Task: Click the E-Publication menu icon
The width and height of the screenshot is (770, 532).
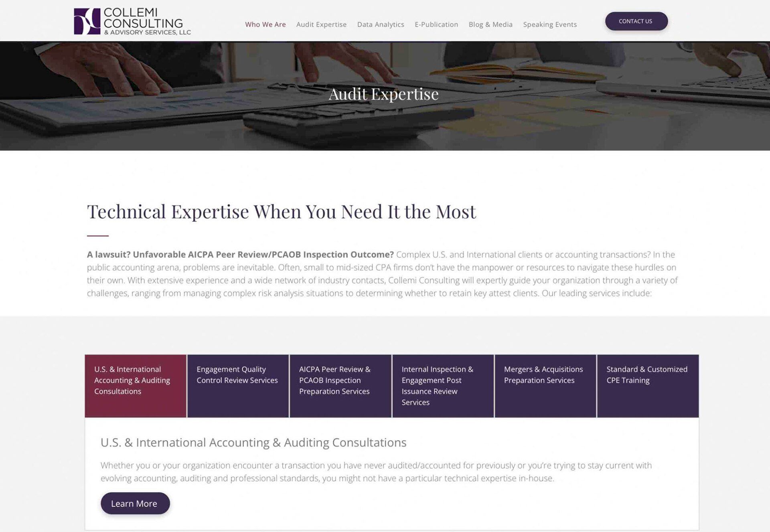Action: (436, 24)
